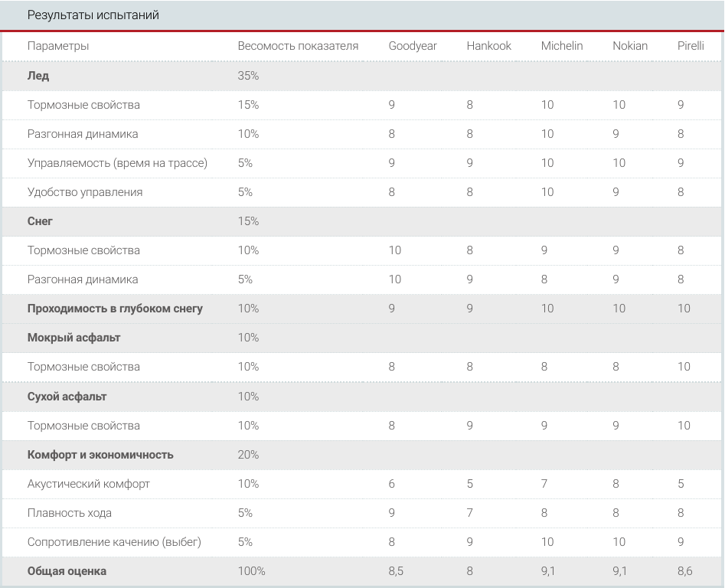Click Michelin's overall score 9,1
725x588 pixels.
[548, 571]
